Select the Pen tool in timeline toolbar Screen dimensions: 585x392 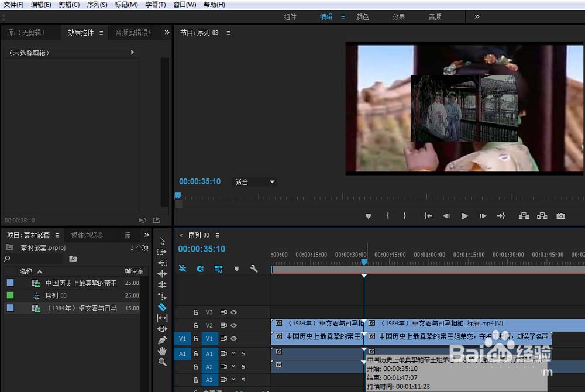point(162,340)
